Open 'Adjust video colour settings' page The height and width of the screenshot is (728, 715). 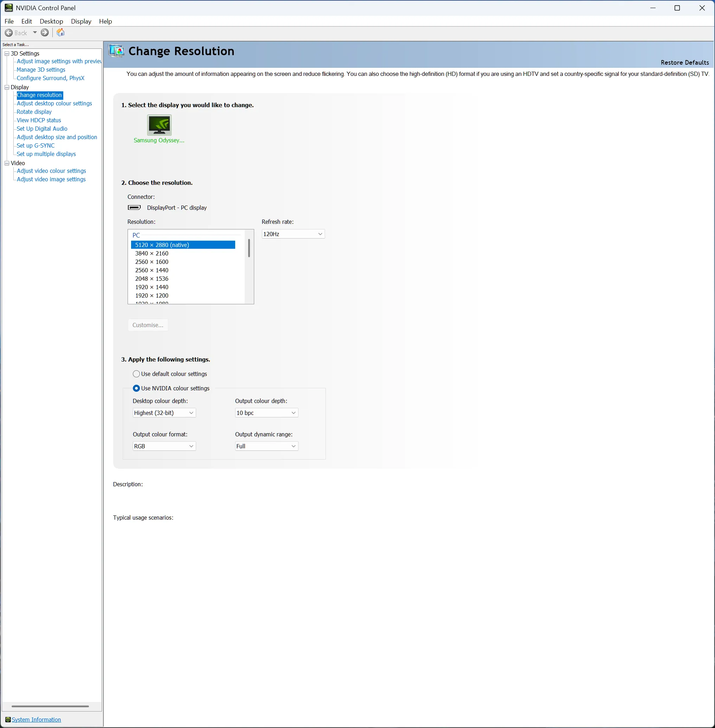coord(51,171)
